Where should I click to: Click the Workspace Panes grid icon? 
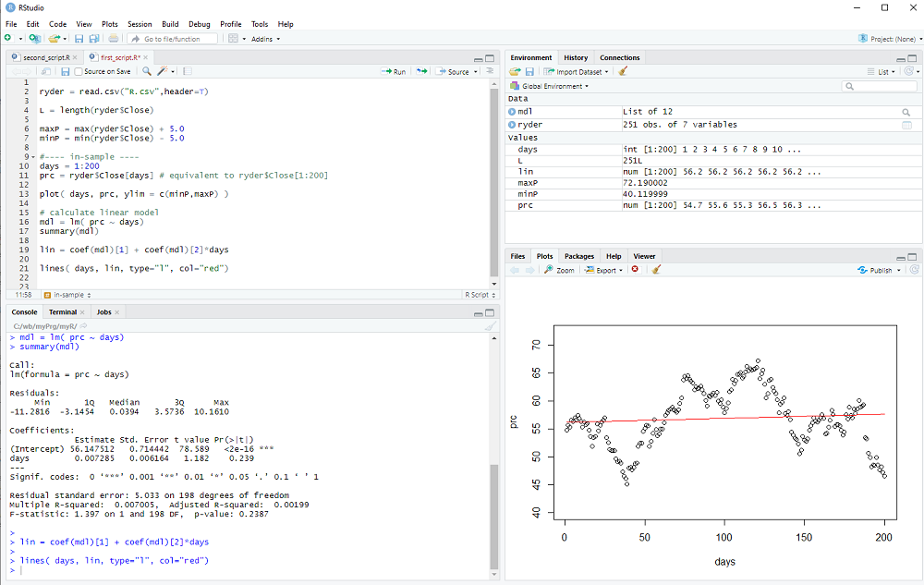(x=234, y=38)
